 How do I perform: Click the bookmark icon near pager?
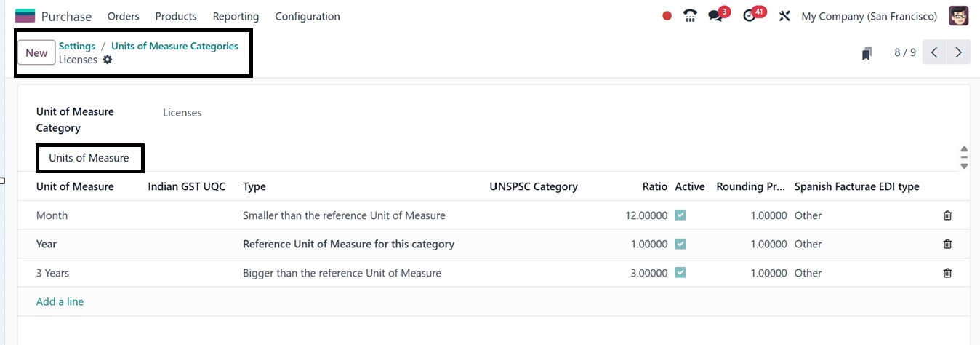pos(866,53)
